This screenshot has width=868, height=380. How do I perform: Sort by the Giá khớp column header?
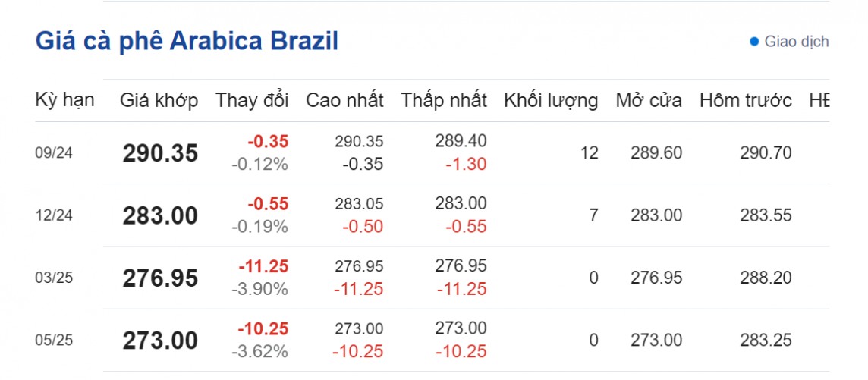click(159, 100)
